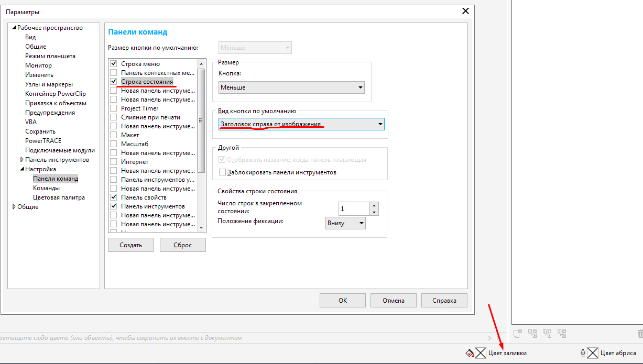Image resolution: width=643 pixels, height=364 pixels.
Task: Click the Справка button
Action: click(x=444, y=300)
